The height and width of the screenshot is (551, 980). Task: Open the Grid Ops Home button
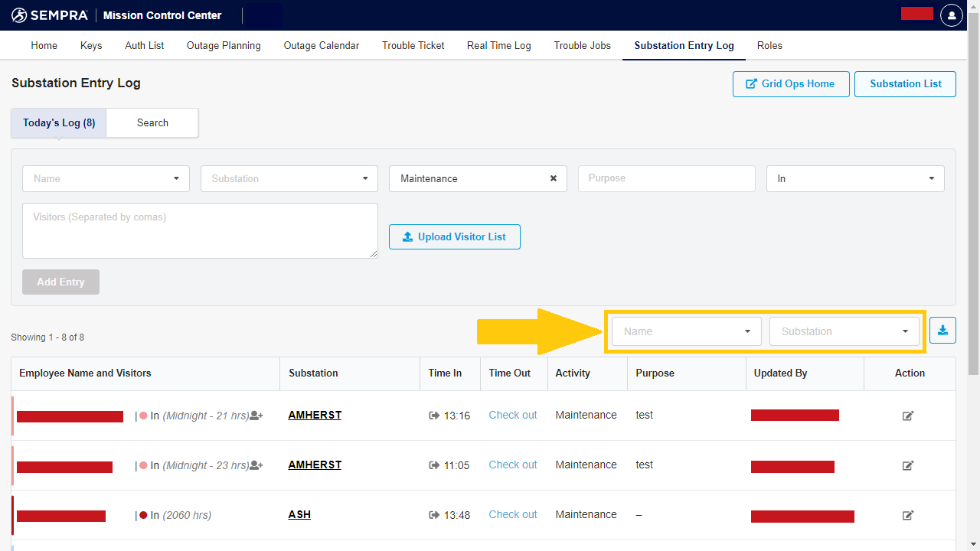coord(790,83)
